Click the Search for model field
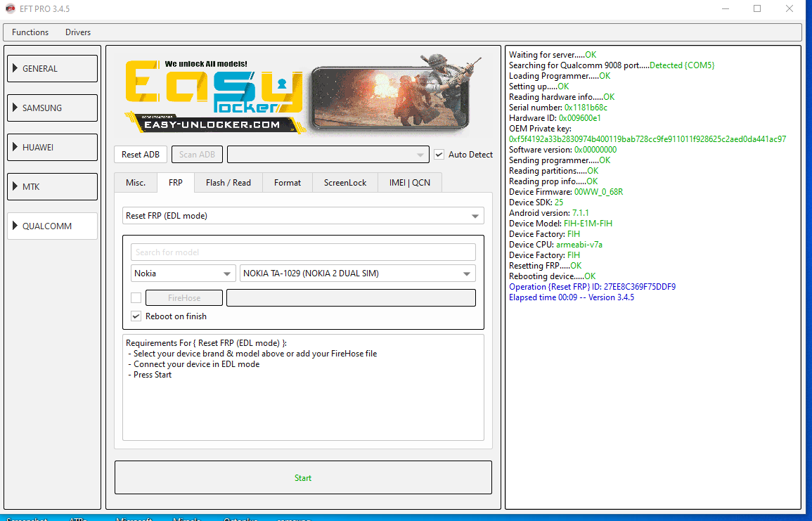 coord(303,252)
